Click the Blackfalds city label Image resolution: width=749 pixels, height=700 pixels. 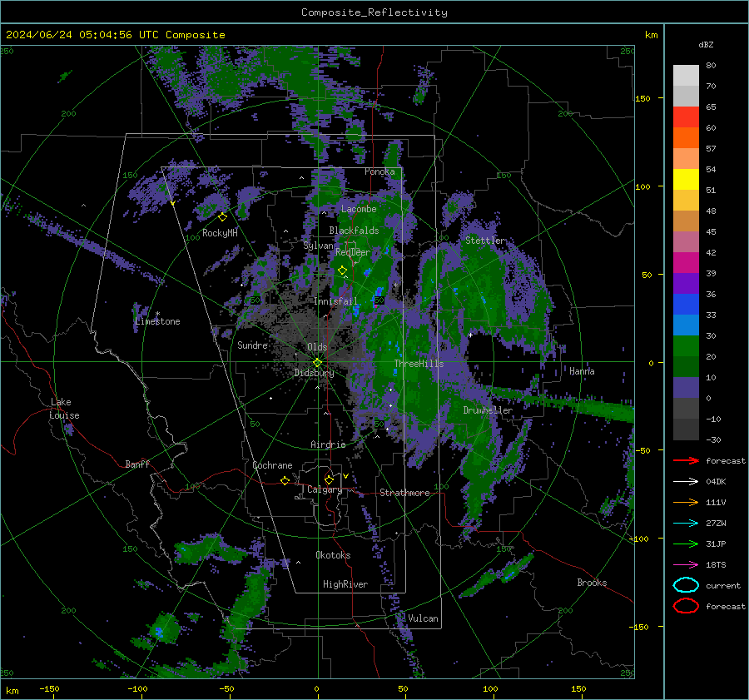click(354, 231)
